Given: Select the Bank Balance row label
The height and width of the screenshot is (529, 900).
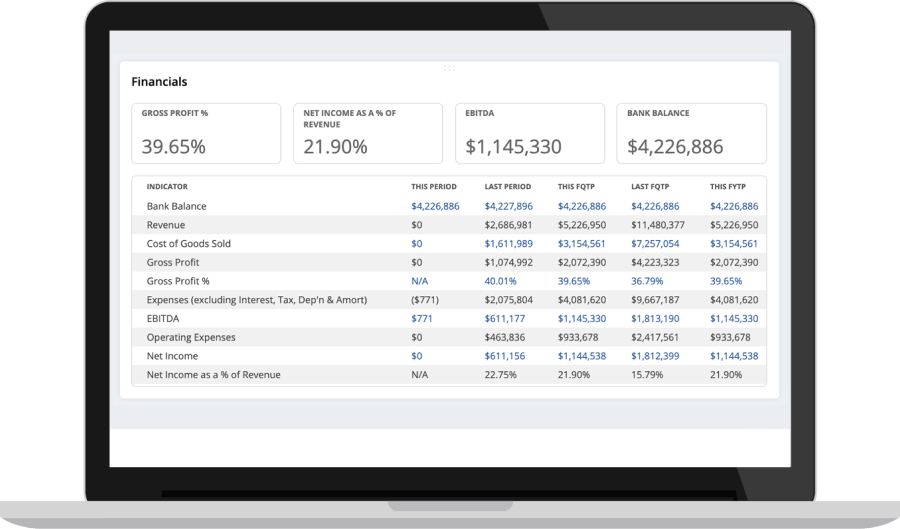Looking at the screenshot, I should point(176,206).
